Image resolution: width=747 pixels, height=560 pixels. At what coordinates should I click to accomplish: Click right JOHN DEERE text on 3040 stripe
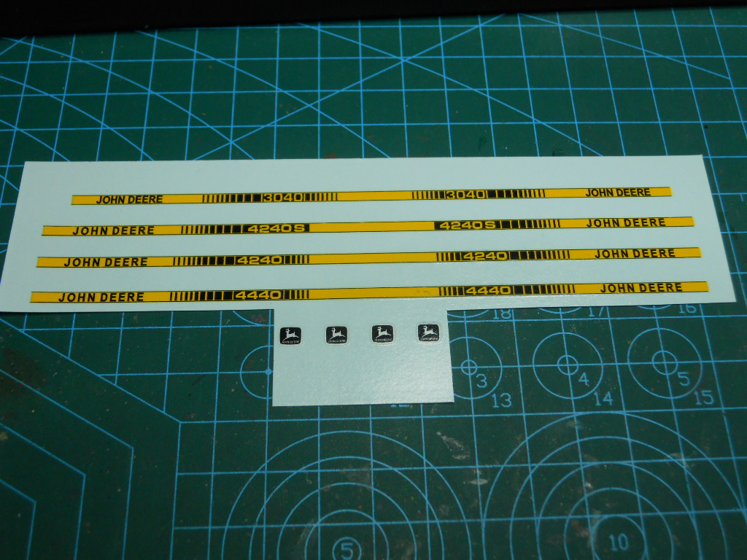(x=618, y=192)
